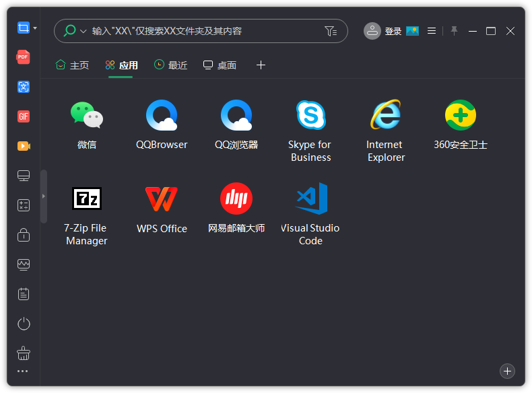Launch Visual Studio Code
This screenshot has height=393, width=532.
311,214
